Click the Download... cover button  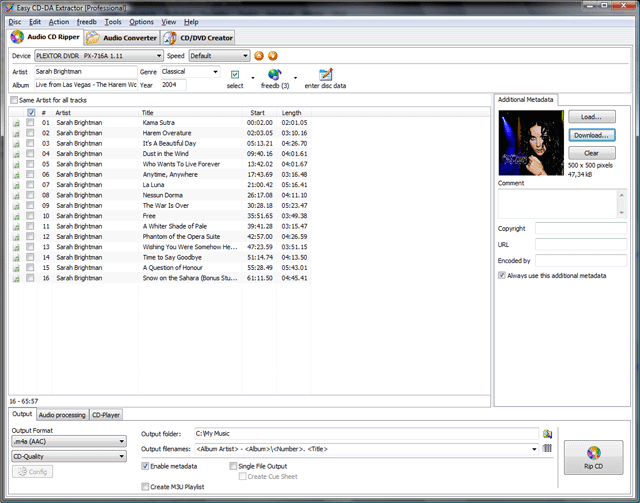point(592,135)
